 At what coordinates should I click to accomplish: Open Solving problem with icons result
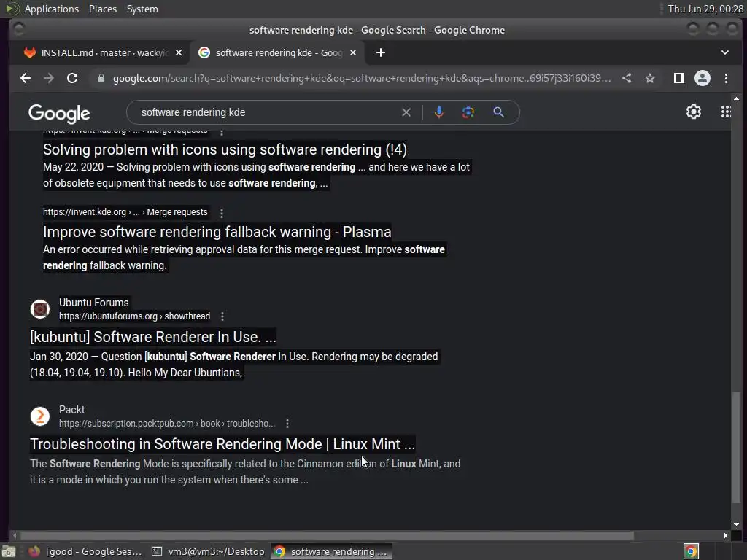pyautogui.click(x=225, y=149)
